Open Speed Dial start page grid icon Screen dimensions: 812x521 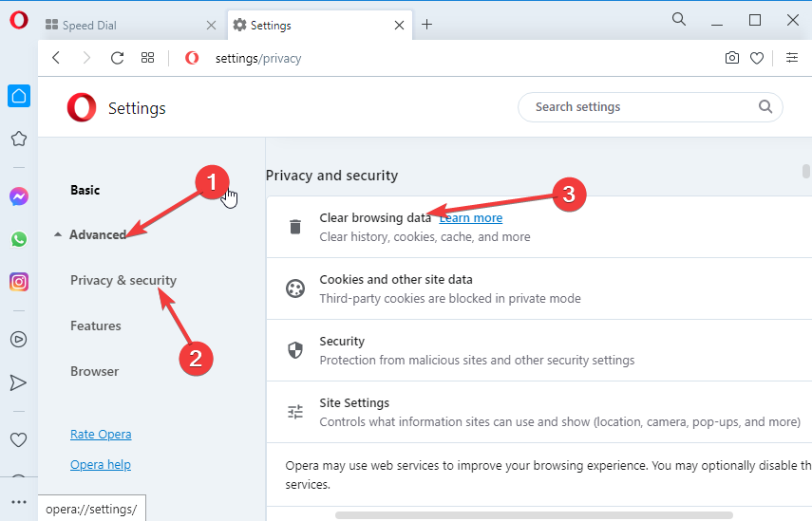147,58
